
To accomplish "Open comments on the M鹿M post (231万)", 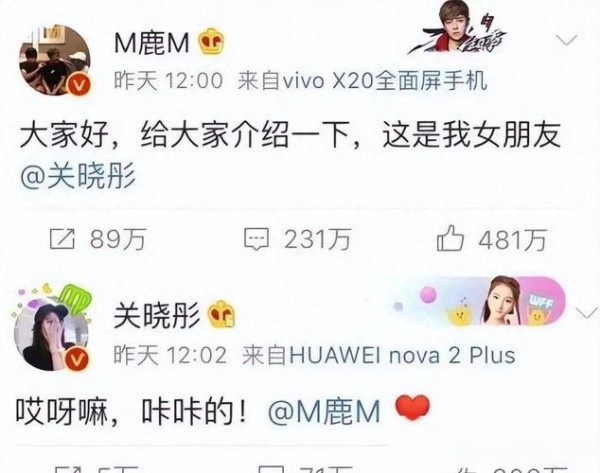I will 298,239.
